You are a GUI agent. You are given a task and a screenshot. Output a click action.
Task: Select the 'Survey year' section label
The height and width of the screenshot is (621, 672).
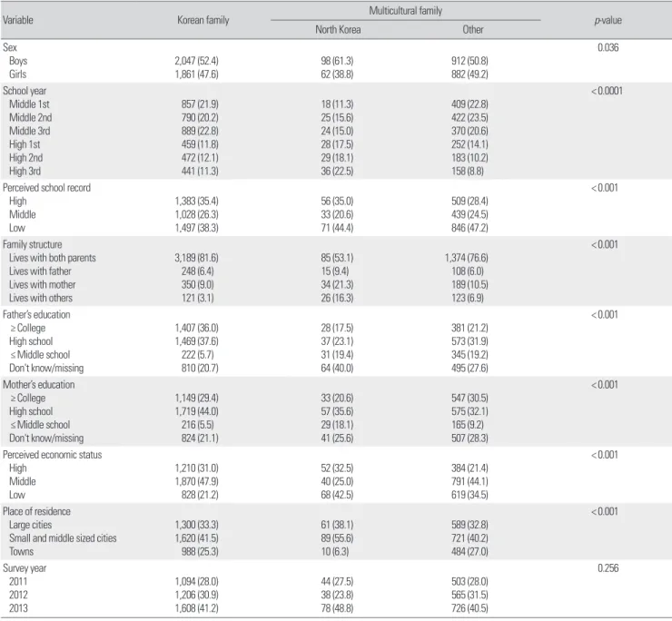tap(25, 568)
